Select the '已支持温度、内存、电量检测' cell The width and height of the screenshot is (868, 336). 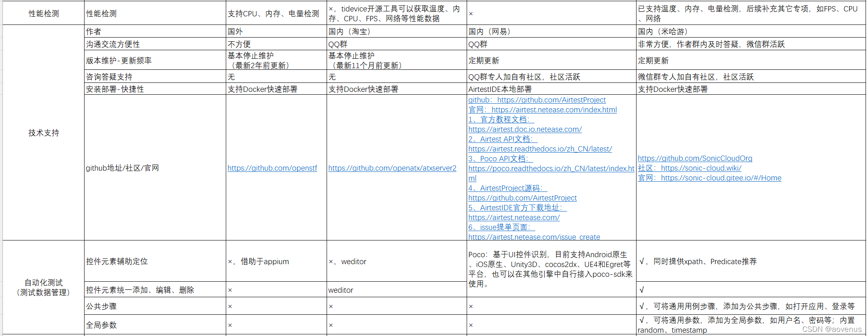click(x=751, y=13)
